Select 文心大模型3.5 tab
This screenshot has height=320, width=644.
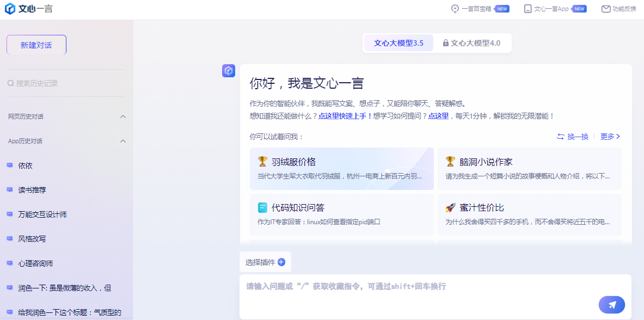(398, 43)
